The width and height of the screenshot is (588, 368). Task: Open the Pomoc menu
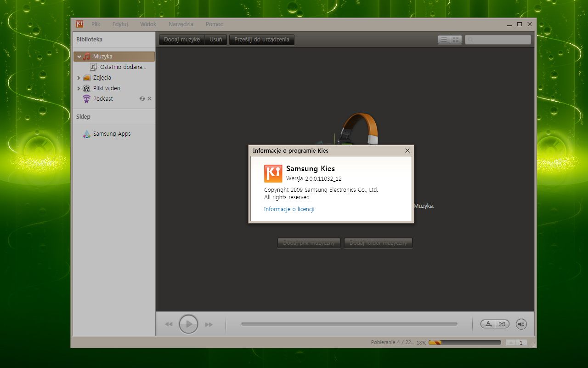click(x=215, y=24)
